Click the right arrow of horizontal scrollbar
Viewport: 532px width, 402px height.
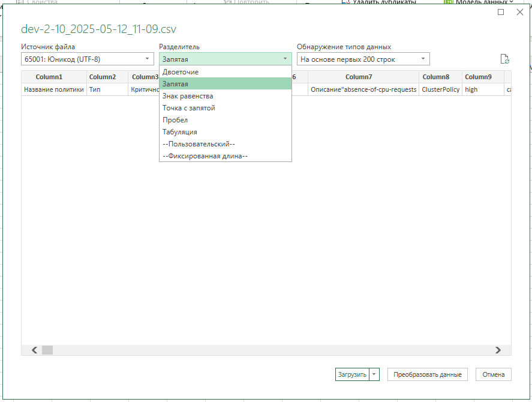498,350
